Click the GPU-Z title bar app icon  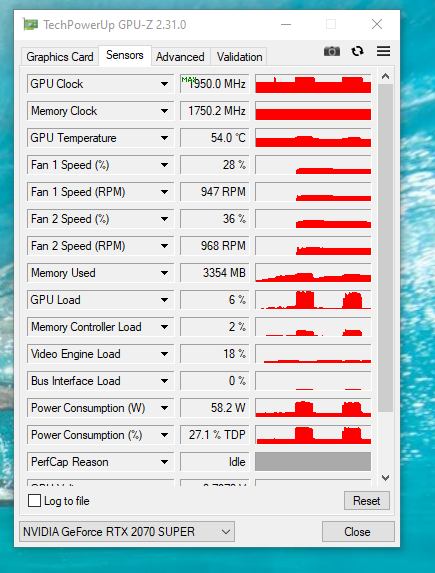coord(30,24)
